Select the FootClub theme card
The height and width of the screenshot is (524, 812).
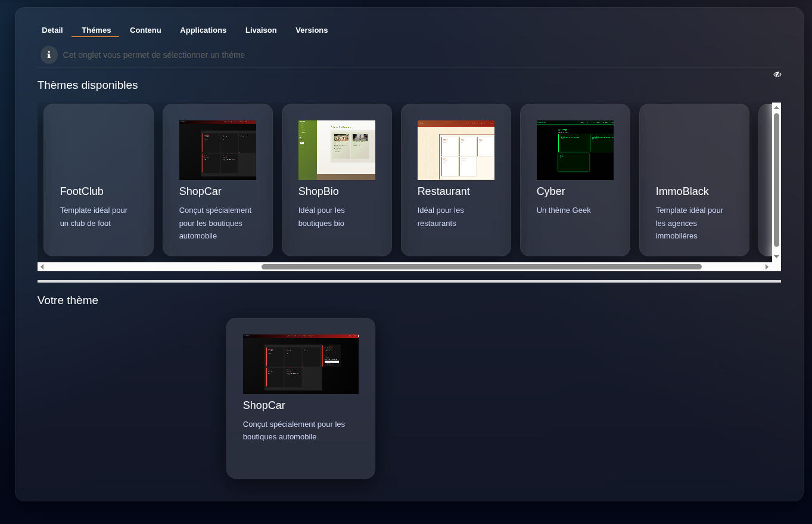point(98,180)
